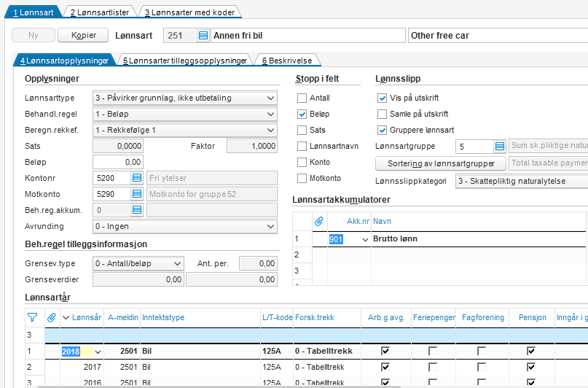Expand dropdown arrow beside Akk.nr 901
This screenshot has width=588, height=388.
(x=365, y=239)
